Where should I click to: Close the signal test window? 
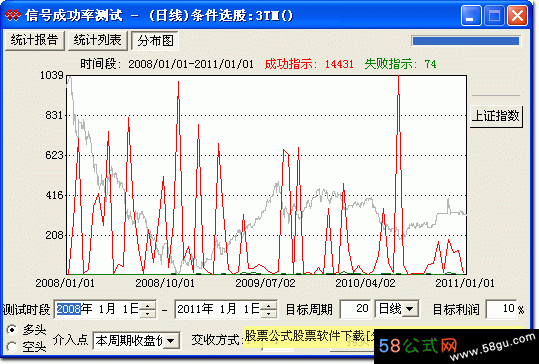[x=517, y=16]
